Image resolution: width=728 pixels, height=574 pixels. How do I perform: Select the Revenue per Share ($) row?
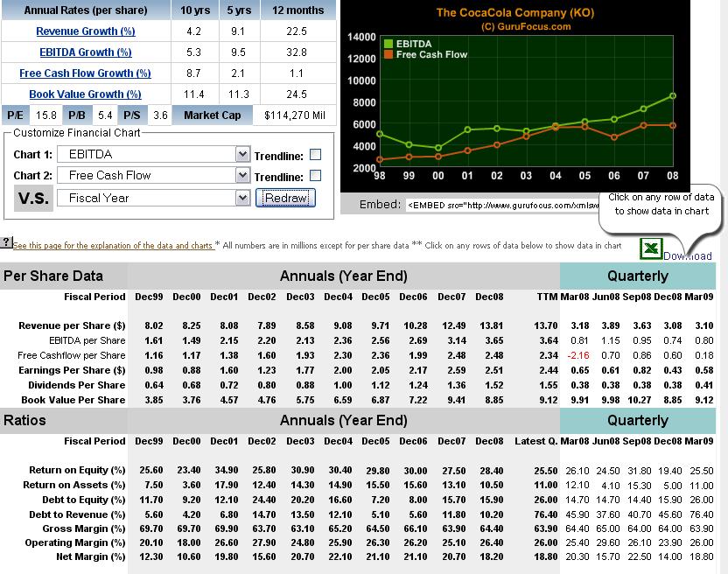72,325
